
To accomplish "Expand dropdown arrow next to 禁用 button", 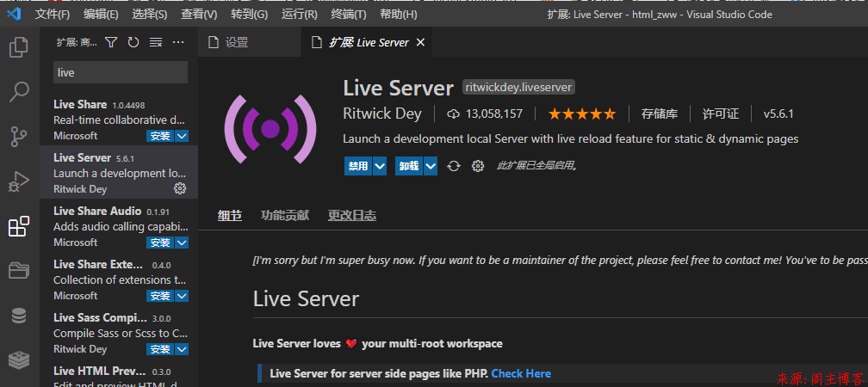I will coord(380,166).
